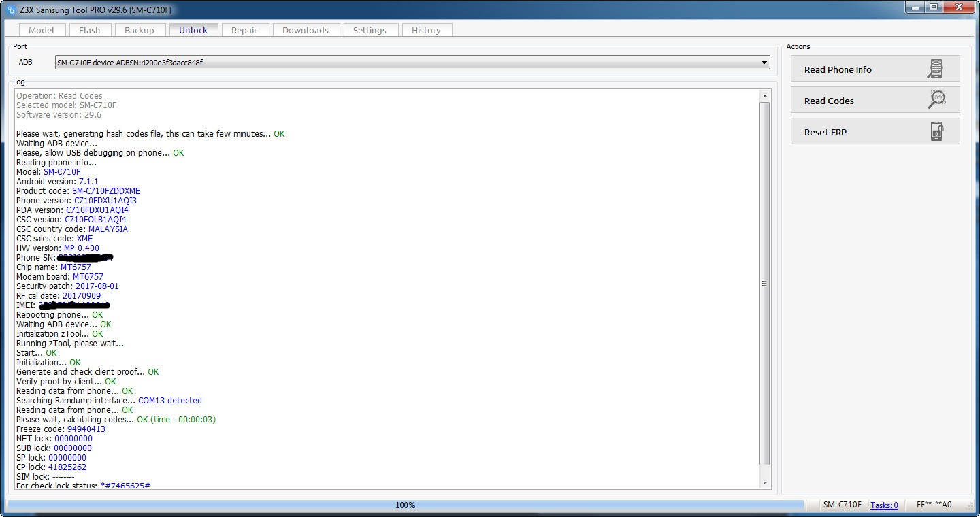
Task: Click the 'Selected model: SM-C710F' log line
Action: (66, 105)
